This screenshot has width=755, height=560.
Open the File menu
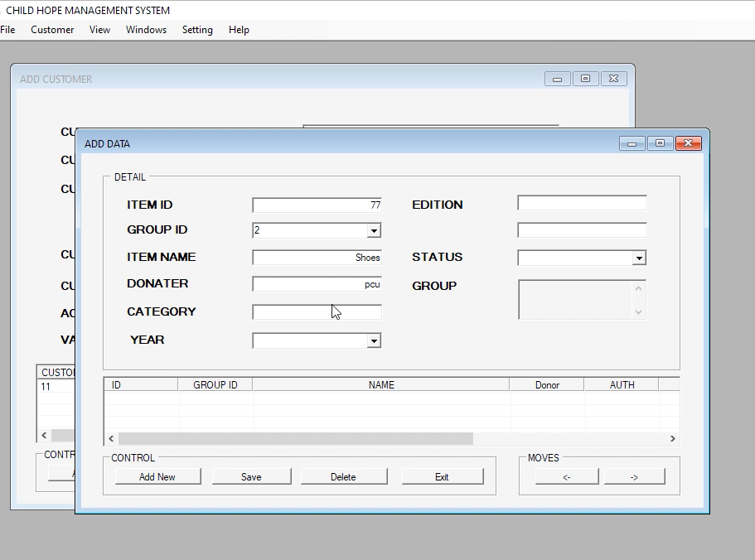[7, 30]
